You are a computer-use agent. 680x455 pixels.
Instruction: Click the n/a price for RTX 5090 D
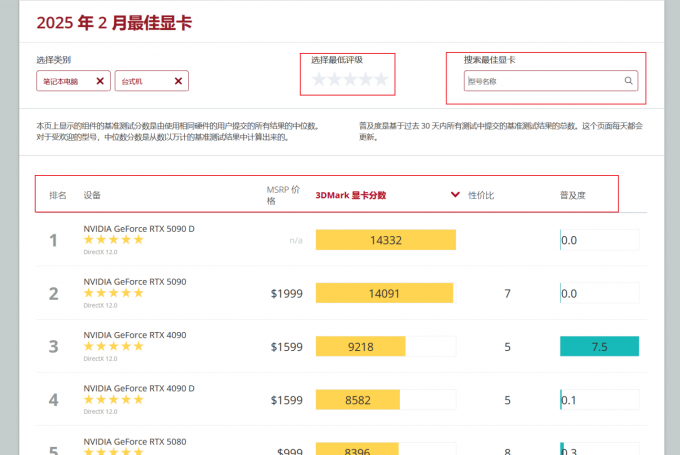[x=296, y=240]
